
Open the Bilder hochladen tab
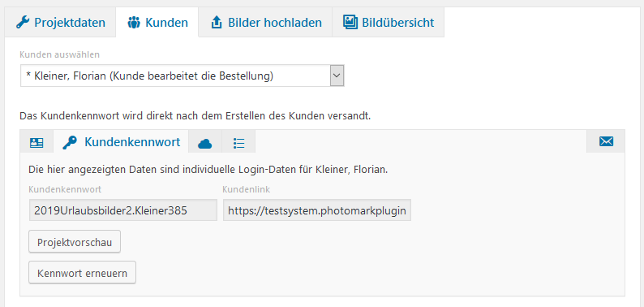pyautogui.click(x=265, y=22)
